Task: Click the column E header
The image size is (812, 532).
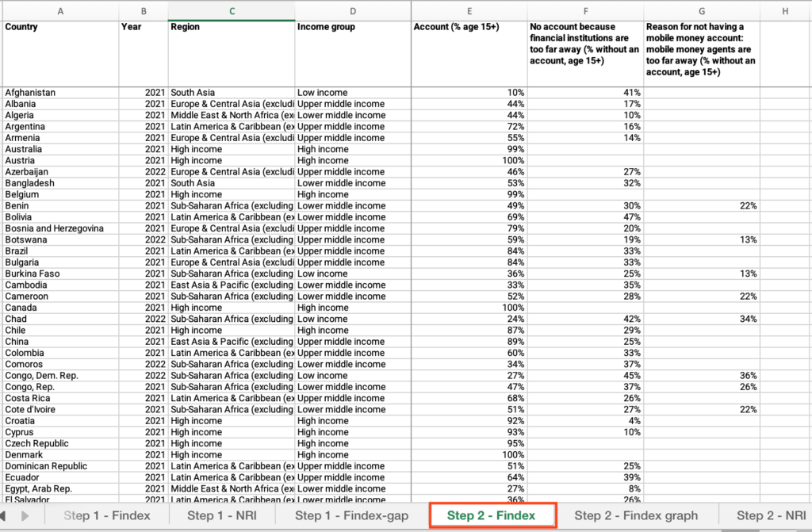Action: [x=469, y=11]
